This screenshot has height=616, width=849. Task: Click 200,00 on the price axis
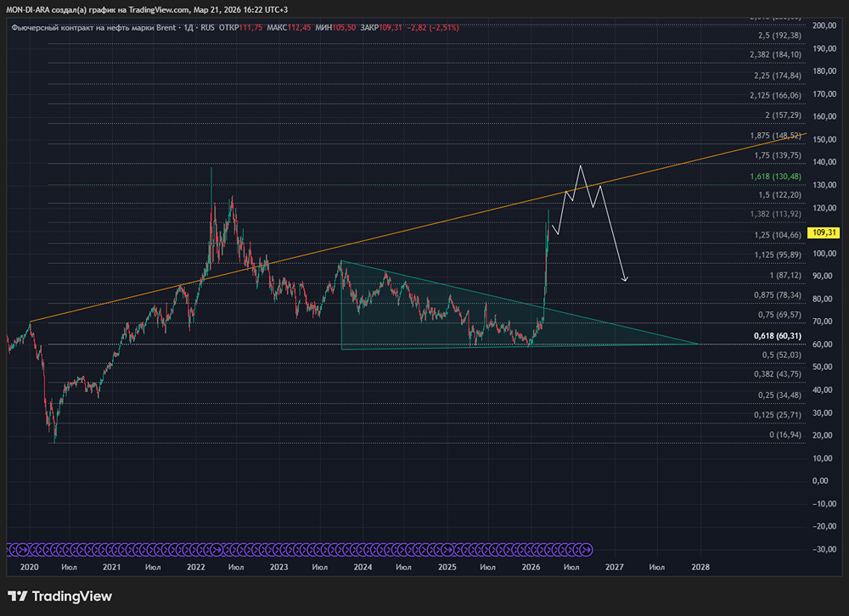pos(824,25)
